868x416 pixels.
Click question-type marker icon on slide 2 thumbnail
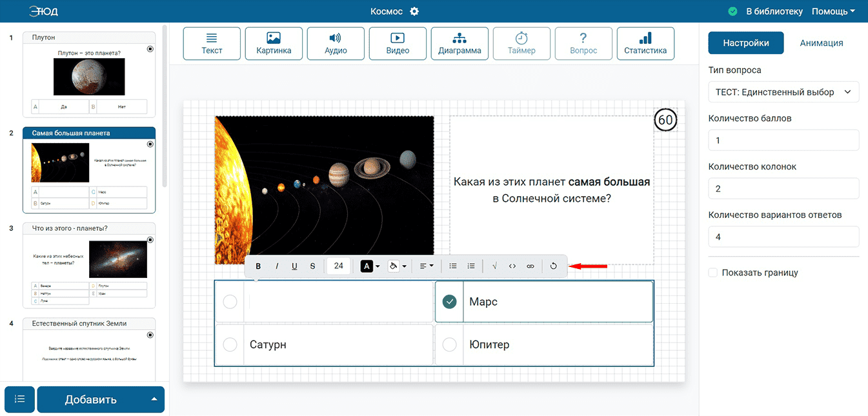[150, 144]
